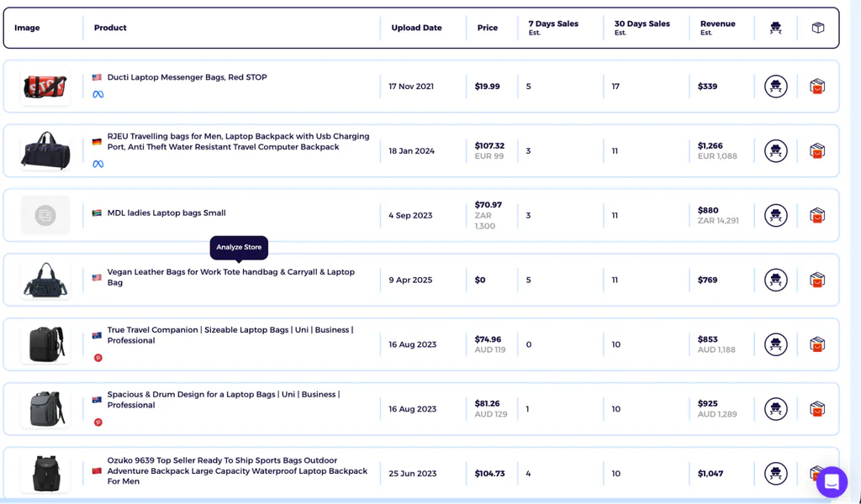861x504 pixels.
Task: Click MDL ladies bag placeholder image
Action: 45,216
